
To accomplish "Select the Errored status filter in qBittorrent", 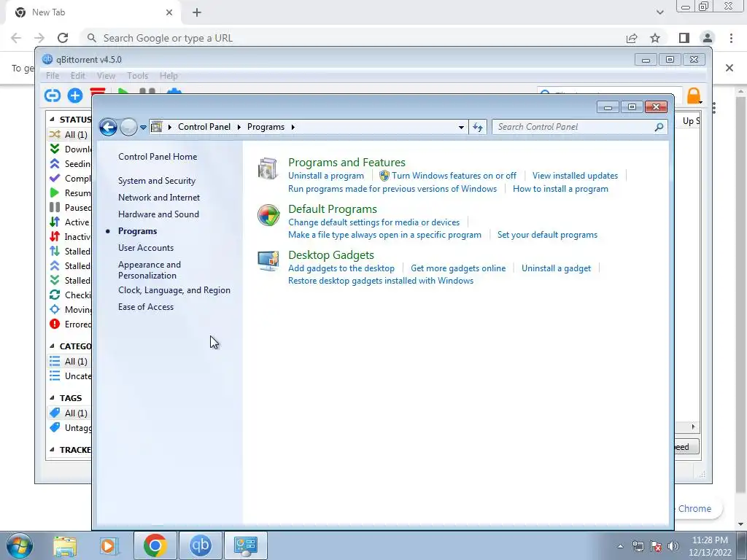I will click(70, 324).
